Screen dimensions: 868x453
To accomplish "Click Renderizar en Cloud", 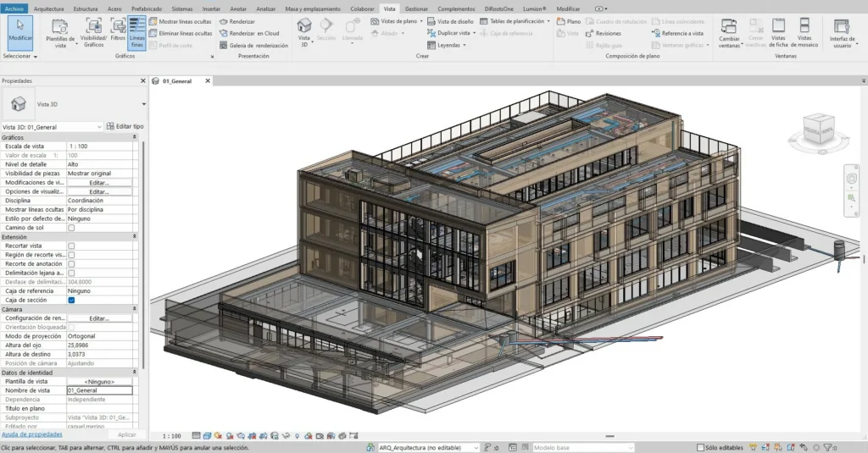I will 253,33.
